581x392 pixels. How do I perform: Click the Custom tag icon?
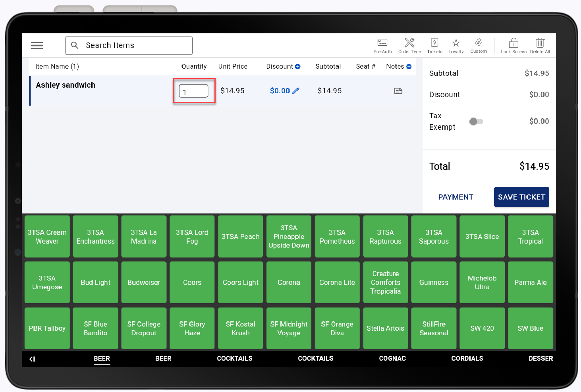(479, 42)
